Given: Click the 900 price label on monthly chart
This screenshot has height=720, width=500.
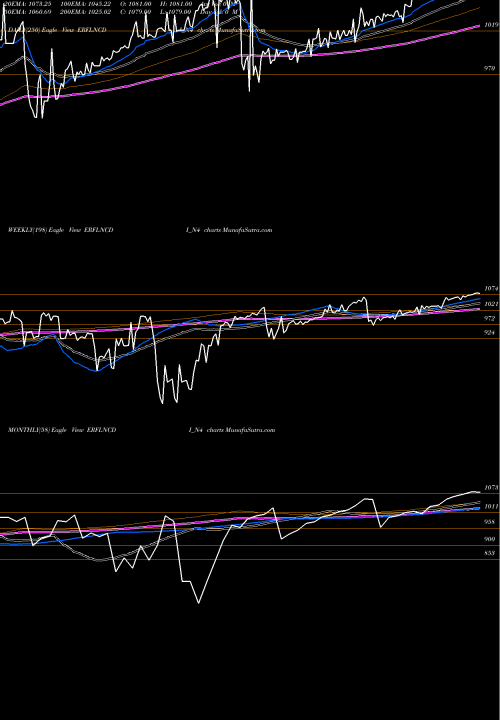Looking at the screenshot, I should [x=490, y=539].
